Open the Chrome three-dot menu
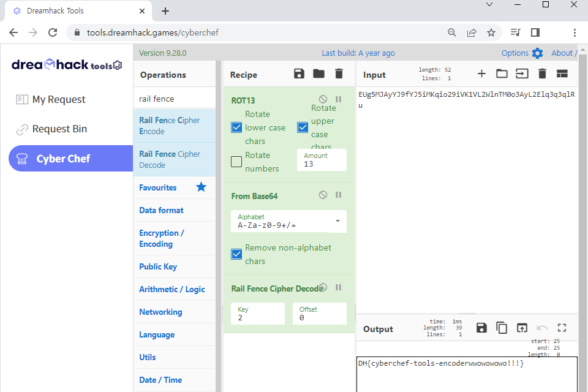The width and height of the screenshot is (588, 392). pos(575,32)
